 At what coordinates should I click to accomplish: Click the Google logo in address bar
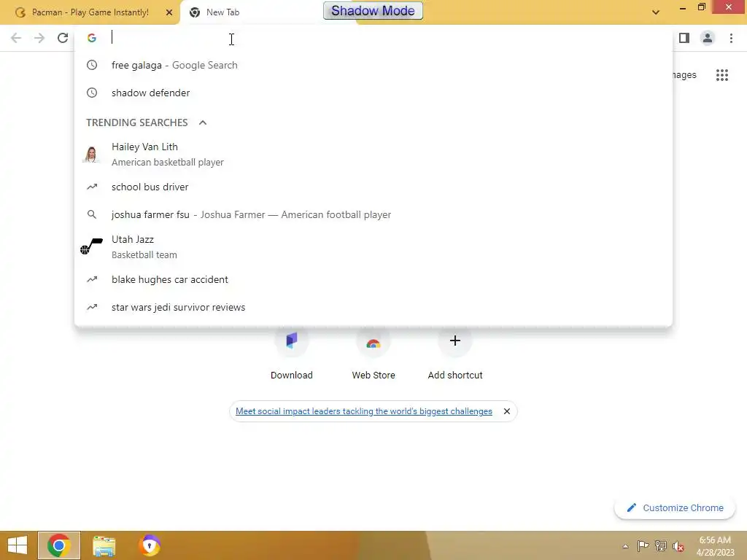click(x=92, y=38)
